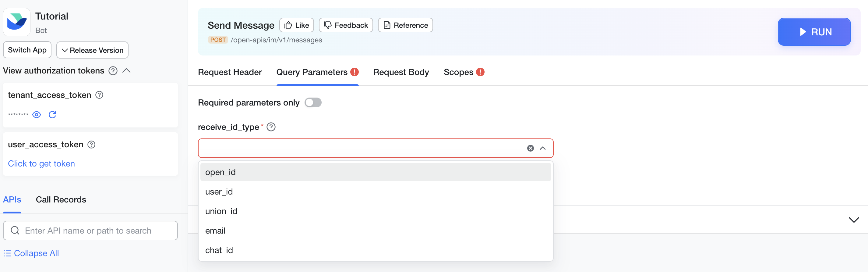Open the Call Records tab

(61, 199)
